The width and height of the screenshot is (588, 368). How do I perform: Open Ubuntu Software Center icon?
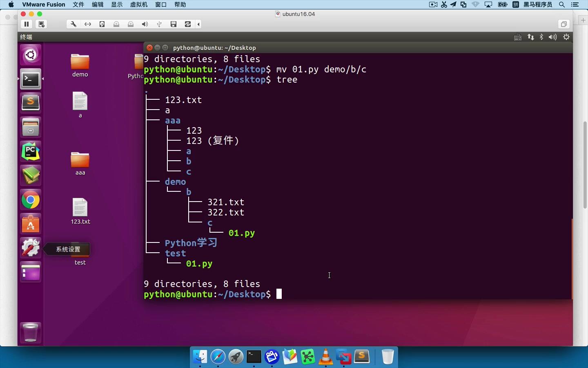[31, 224]
